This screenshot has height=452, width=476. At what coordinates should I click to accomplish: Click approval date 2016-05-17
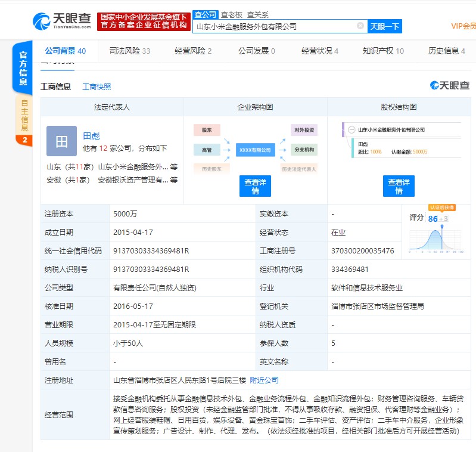coord(133,306)
